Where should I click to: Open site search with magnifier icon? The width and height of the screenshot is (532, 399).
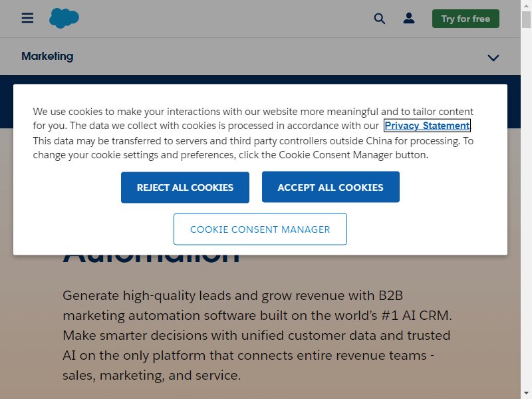point(379,19)
